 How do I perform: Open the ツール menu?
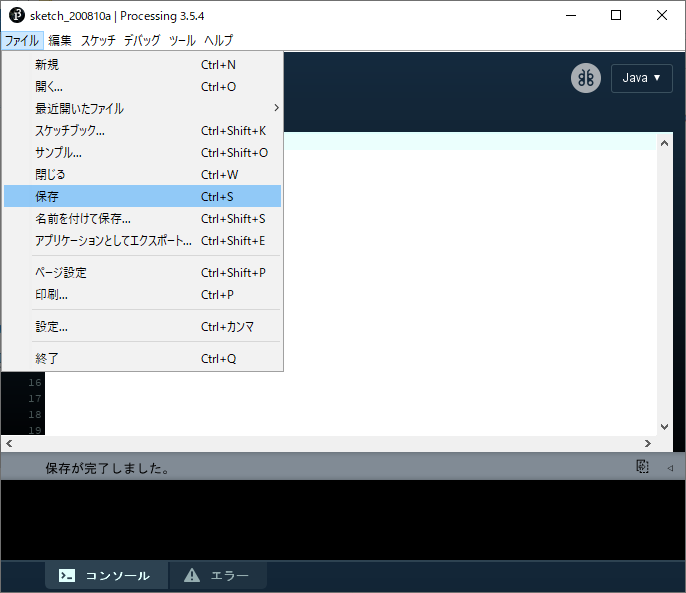coord(182,40)
